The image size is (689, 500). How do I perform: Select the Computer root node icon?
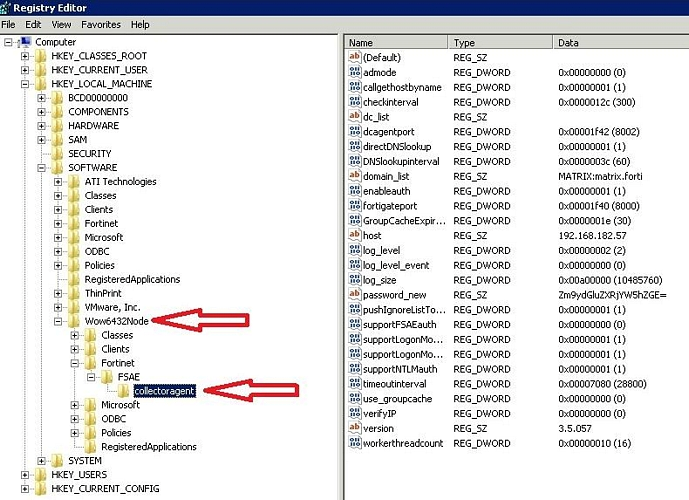click(25, 42)
